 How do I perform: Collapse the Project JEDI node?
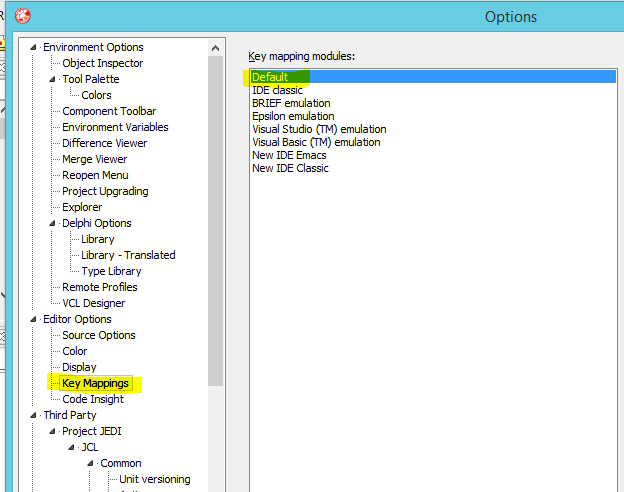point(52,431)
